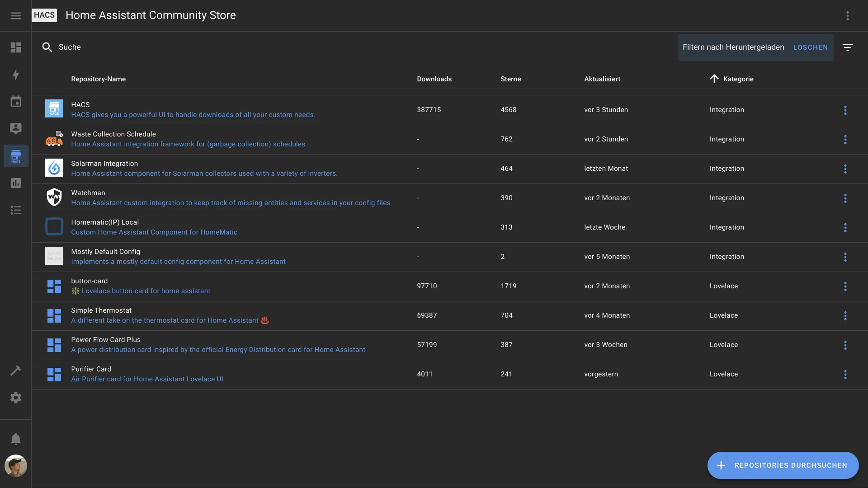Click the 387715 downloads value
The height and width of the screenshot is (488, 868).
(x=429, y=110)
